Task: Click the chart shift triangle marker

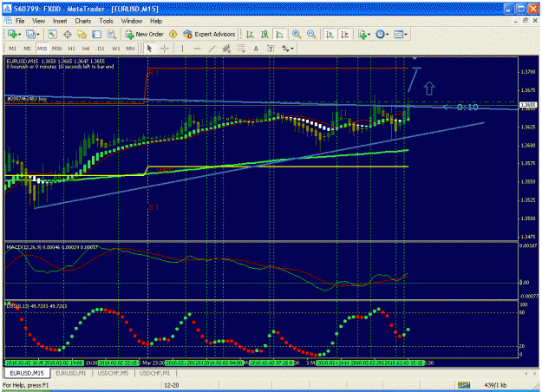Action: click(x=415, y=58)
